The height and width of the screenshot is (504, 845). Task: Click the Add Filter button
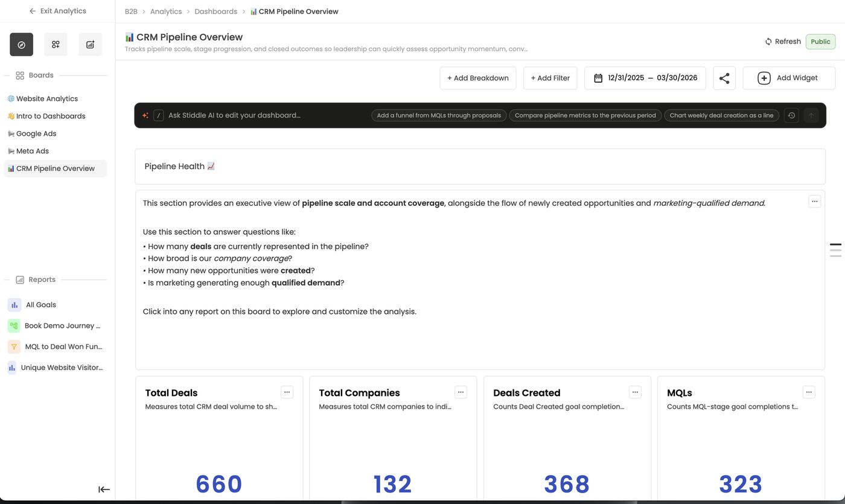pos(550,78)
